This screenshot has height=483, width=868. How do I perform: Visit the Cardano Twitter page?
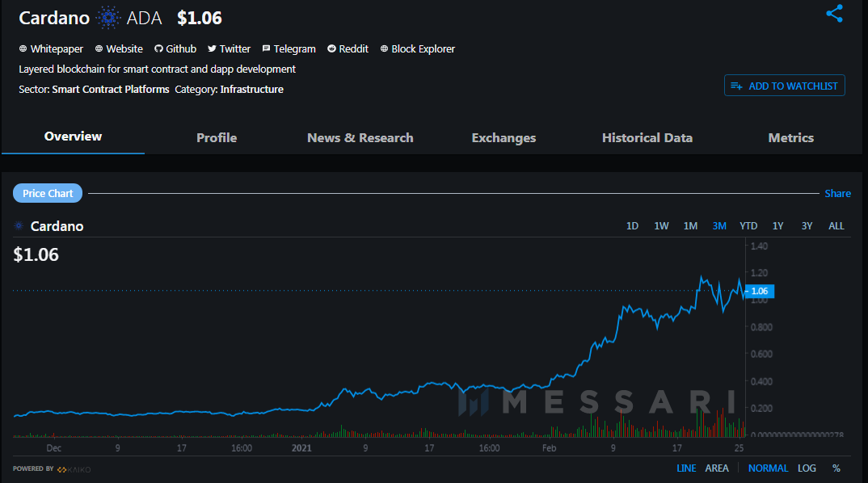tap(229, 49)
